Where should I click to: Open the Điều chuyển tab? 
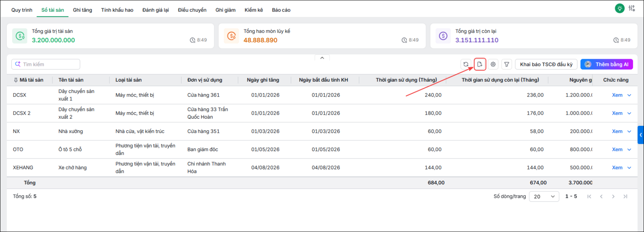[x=192, y=10]
